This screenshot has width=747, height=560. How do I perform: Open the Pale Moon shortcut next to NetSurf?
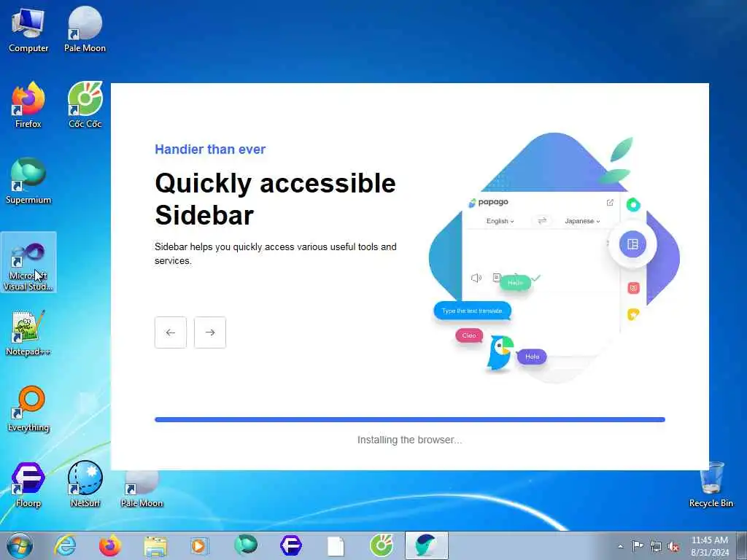pyautogui.click(x=142, y=489)
